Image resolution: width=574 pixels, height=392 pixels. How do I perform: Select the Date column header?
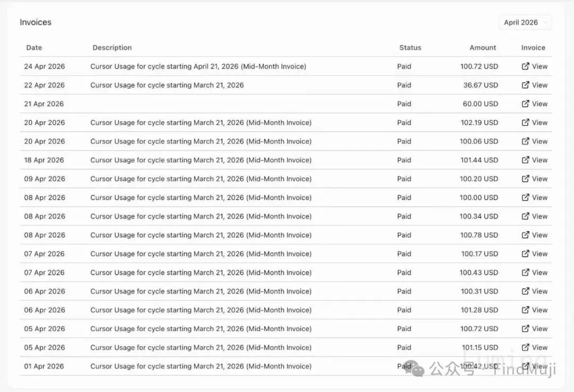pyautogui.click(x=34, y=48)
